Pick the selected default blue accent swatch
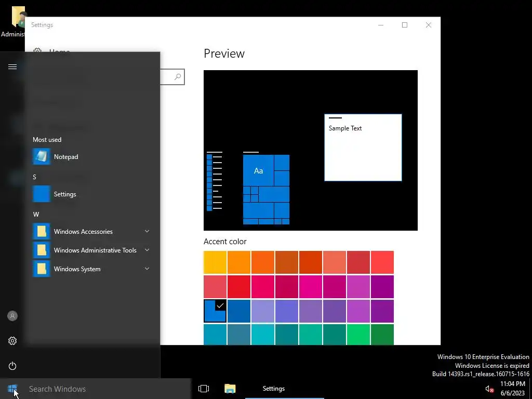This screenshot has width=532, height=399. (215, 311)
